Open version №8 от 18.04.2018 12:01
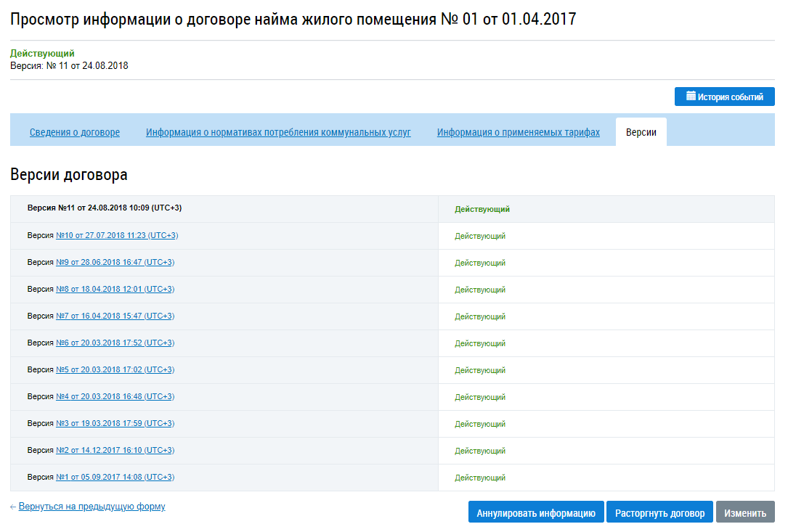 pyautogui.click(x=115, y=289)
